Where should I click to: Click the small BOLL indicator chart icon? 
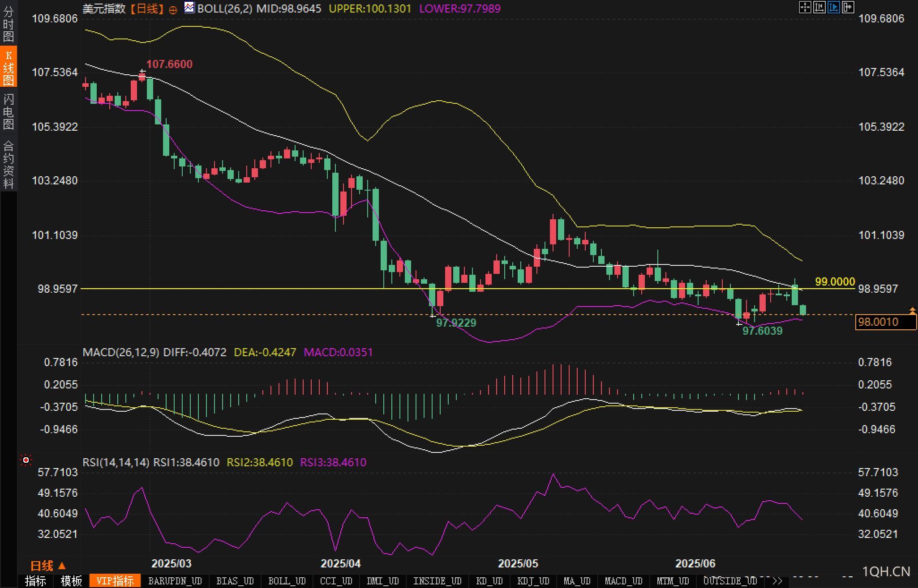click(189, 8)
